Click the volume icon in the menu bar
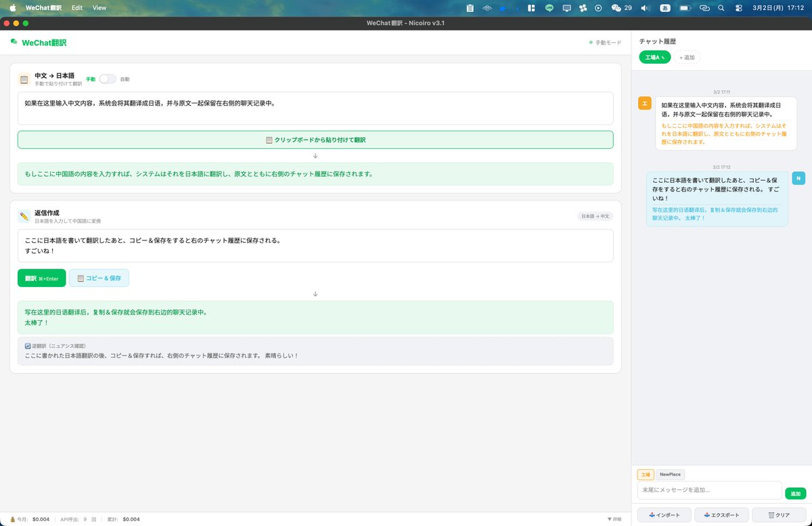812x526 pixels. tap(646, 8)
